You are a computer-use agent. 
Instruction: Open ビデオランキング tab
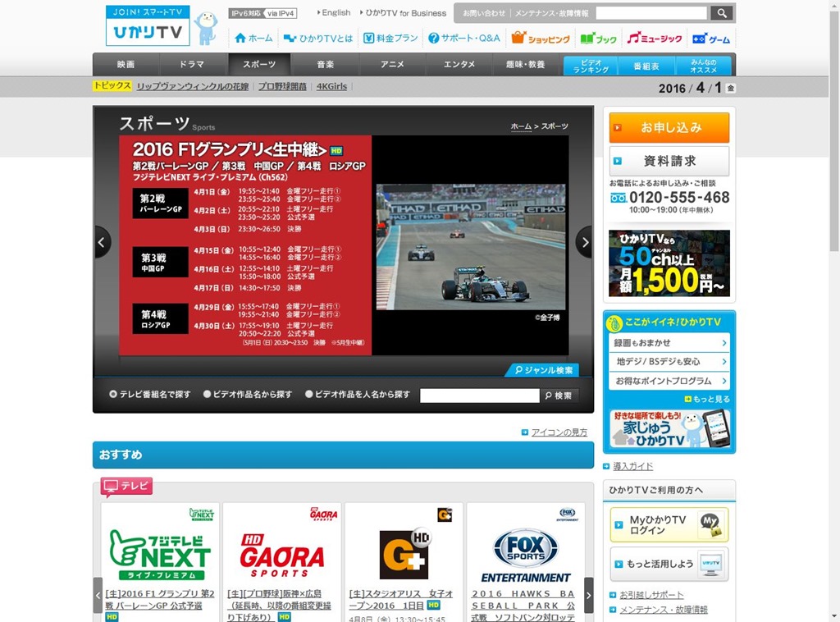click(x=591, y=66)
